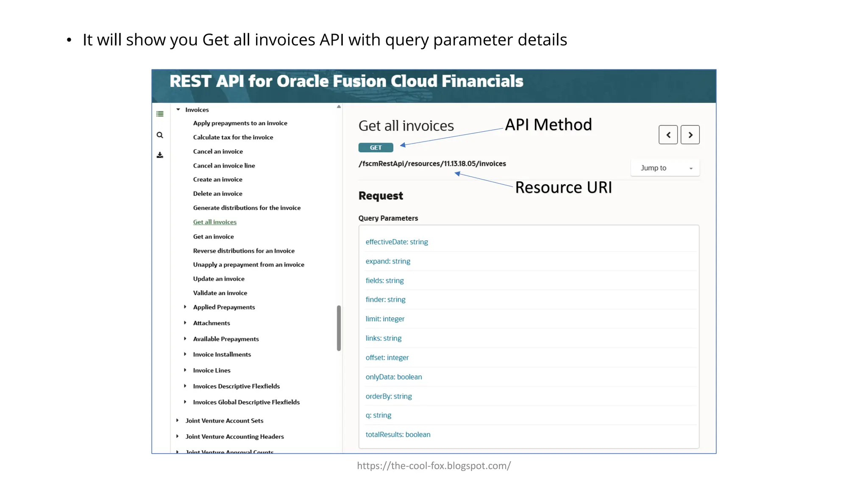868x488 pixels.
Task: Open the table of contents list icon
Action: (x=160, y=114)
